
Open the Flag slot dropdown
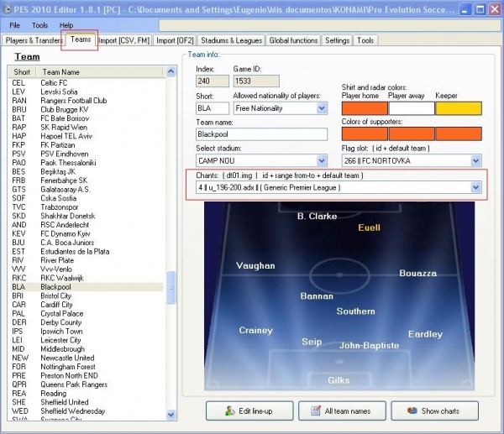[475, 160]
